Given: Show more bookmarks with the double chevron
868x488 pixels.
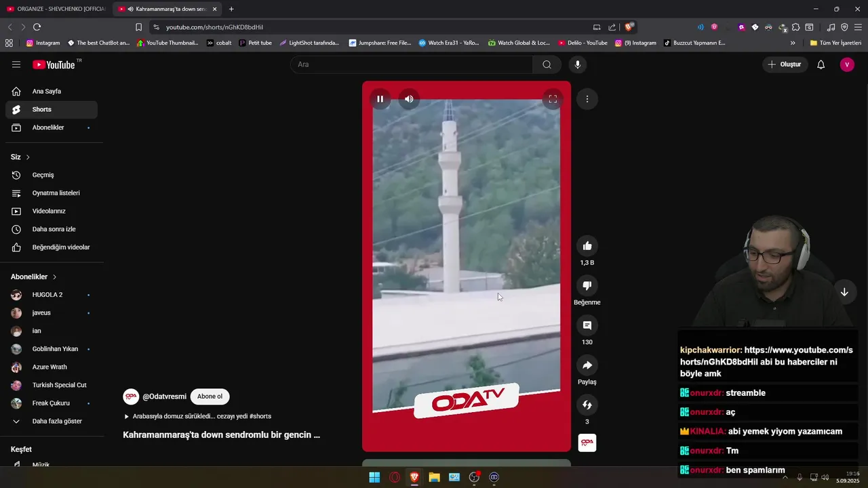Looking at the screenshot, I should pos(793,43).
